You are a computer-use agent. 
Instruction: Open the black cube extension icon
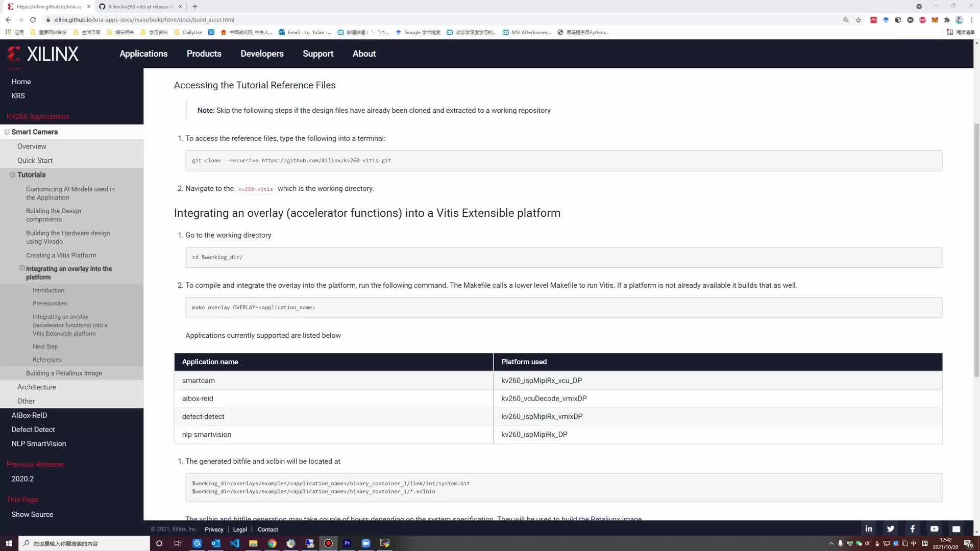[x=898, y=20]
